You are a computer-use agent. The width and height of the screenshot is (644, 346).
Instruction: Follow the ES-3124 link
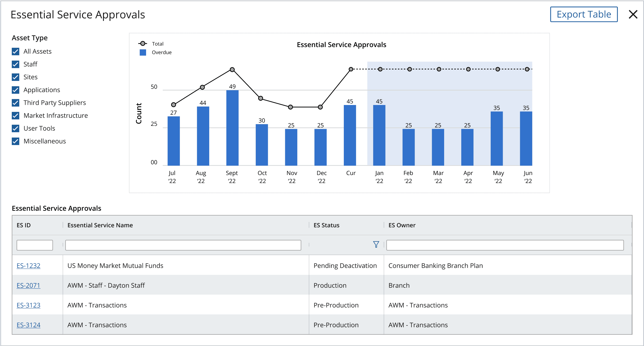click(x=28, y=325)
